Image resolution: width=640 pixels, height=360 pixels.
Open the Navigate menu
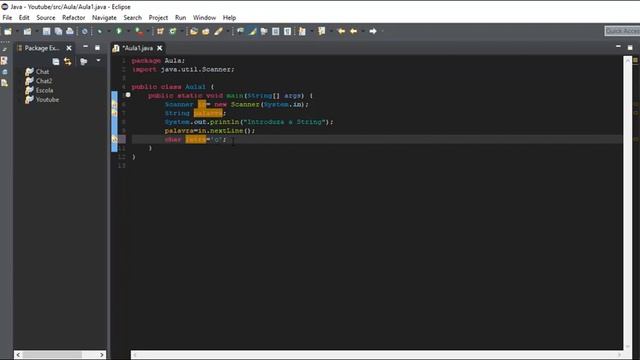click(104, 18)
